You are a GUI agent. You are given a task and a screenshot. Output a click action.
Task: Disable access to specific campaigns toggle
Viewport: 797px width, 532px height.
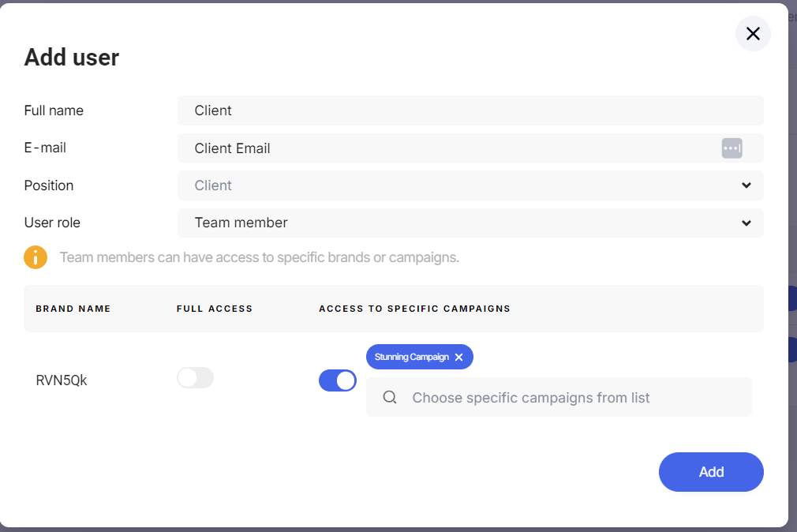pos(338,380)
